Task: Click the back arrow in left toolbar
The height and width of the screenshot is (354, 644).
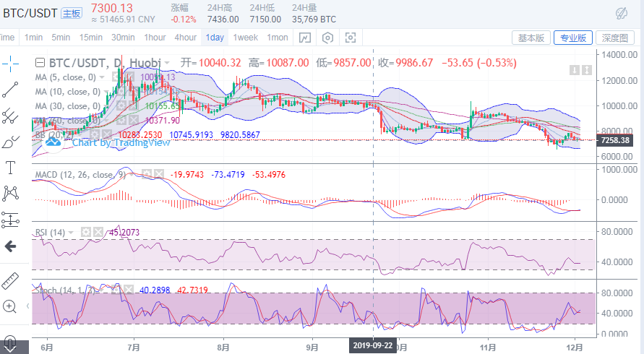Action: point(10,246)
